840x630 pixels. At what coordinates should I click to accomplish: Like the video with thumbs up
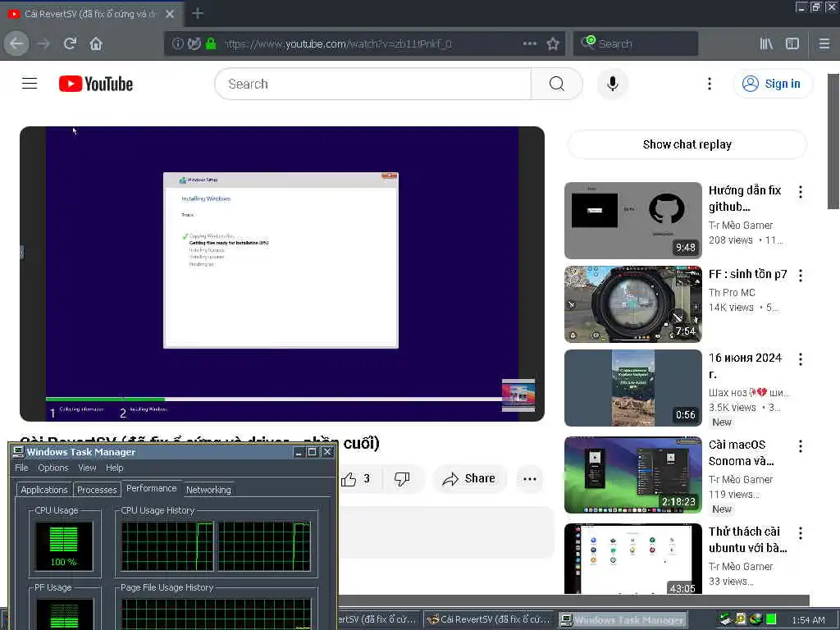(356, 479)
